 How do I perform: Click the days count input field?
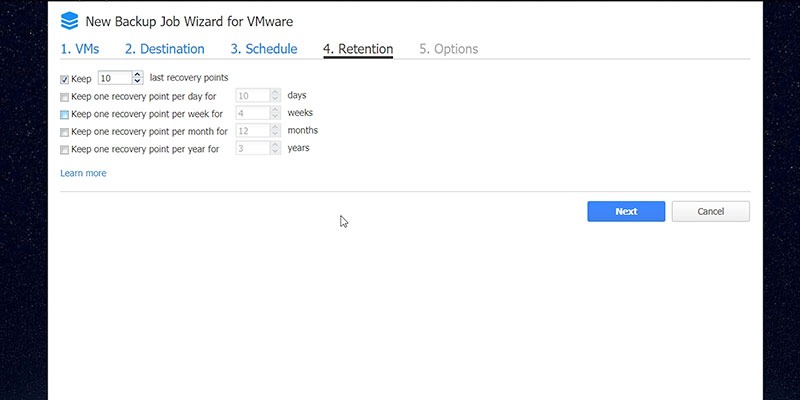[x=253, y=95]
